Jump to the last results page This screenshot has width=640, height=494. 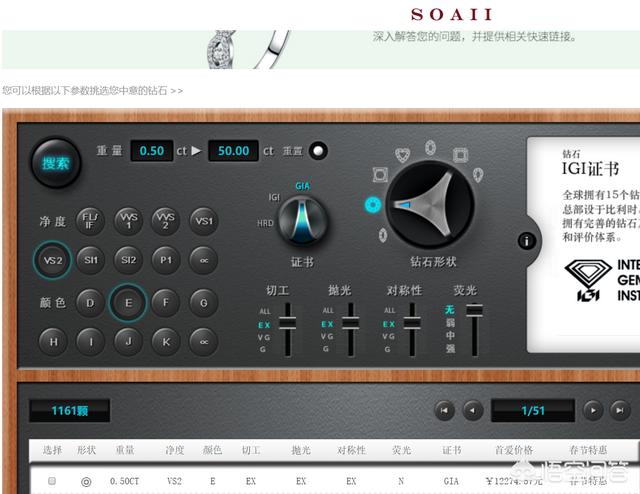pos(622,410)
